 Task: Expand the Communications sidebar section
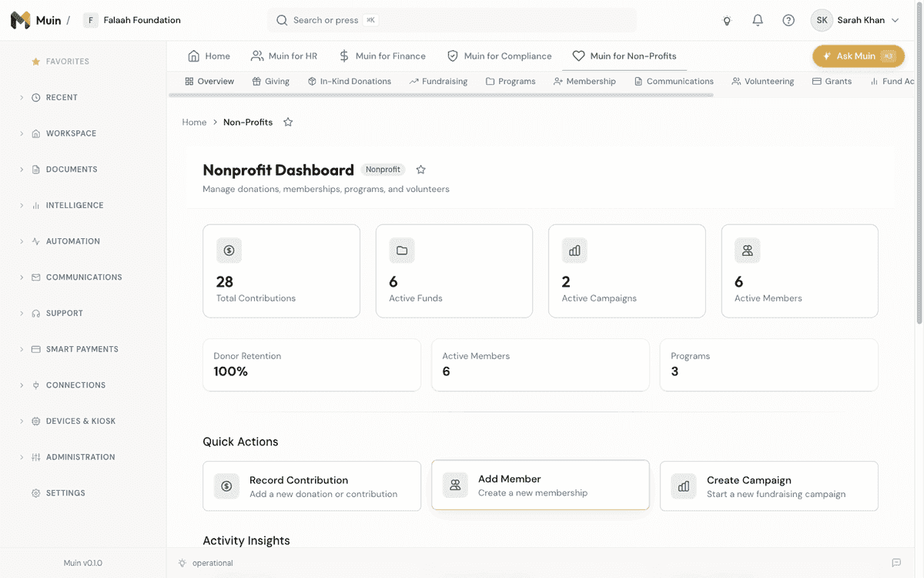[22, 277]
